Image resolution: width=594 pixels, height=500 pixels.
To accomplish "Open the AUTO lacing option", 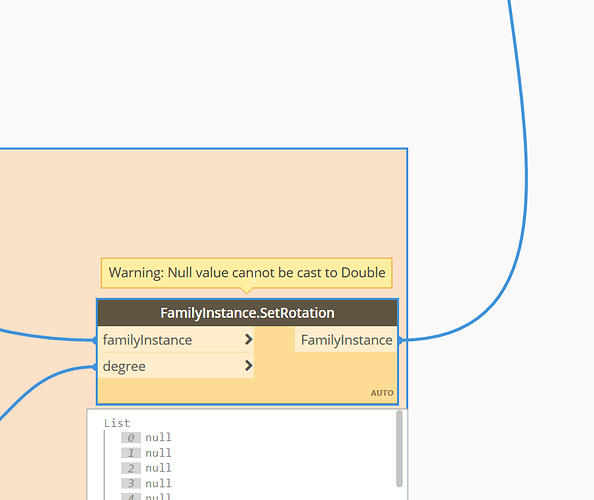I will point(382,393).
